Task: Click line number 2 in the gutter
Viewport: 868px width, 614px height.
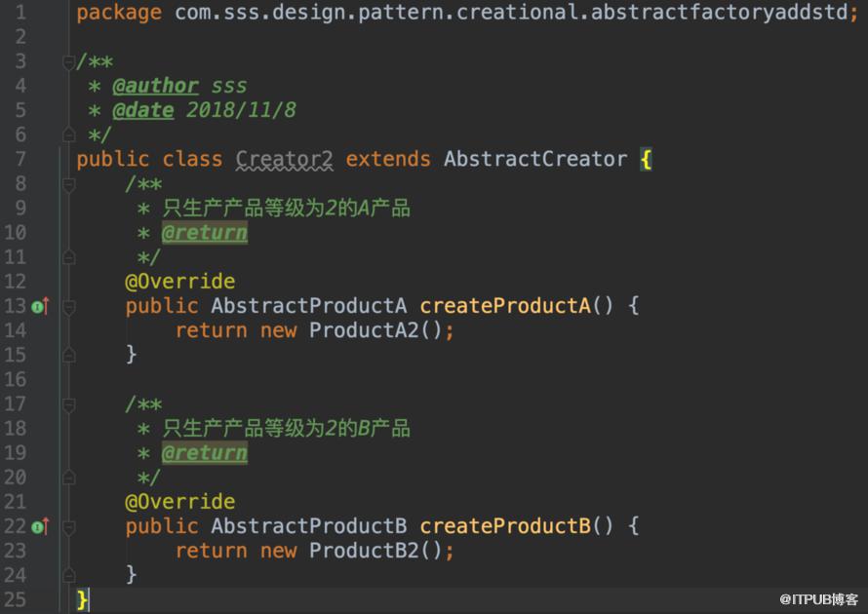Action: [20, 37]
